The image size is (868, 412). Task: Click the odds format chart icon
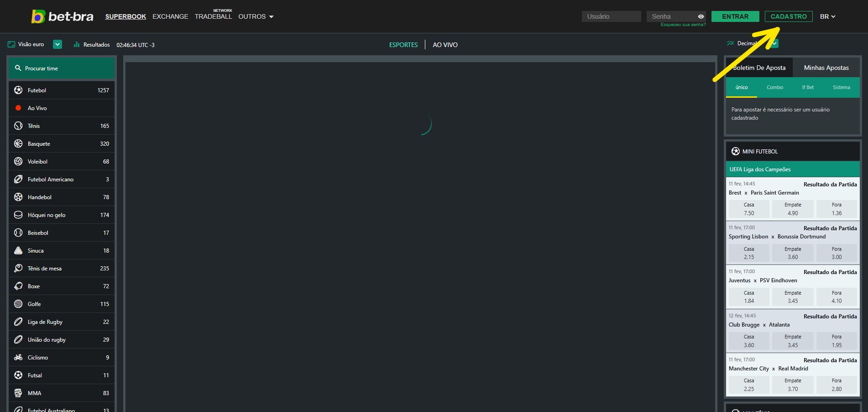click(731, 43)
